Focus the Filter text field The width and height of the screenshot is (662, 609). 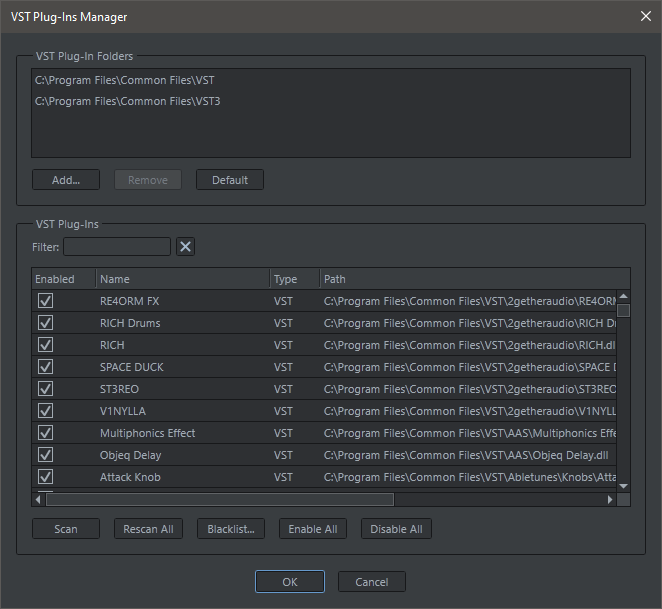117,247
